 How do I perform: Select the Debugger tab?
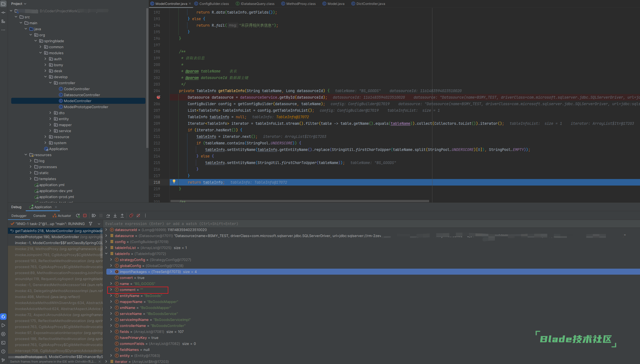point(19,216)
